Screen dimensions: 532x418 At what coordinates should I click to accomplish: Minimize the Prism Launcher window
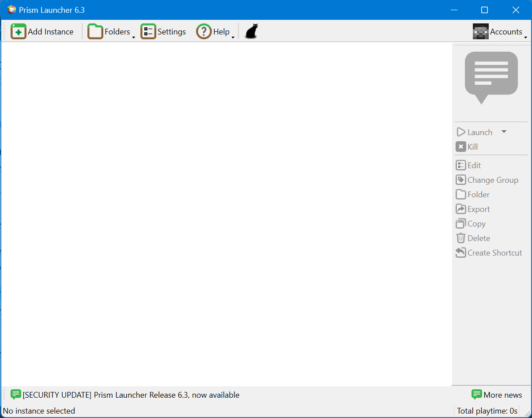[x=453, y=10]
